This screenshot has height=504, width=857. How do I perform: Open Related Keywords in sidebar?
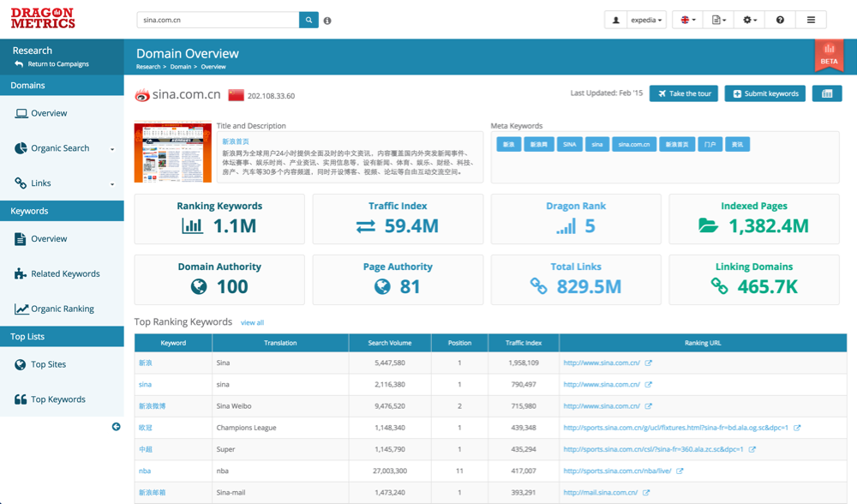(x=65, y=274)
